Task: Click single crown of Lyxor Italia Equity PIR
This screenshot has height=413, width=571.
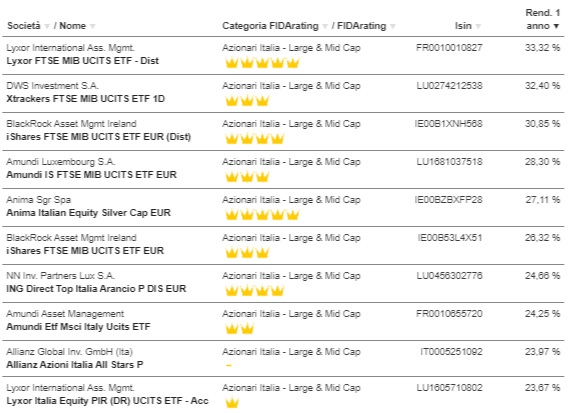Action: (232, 403)
